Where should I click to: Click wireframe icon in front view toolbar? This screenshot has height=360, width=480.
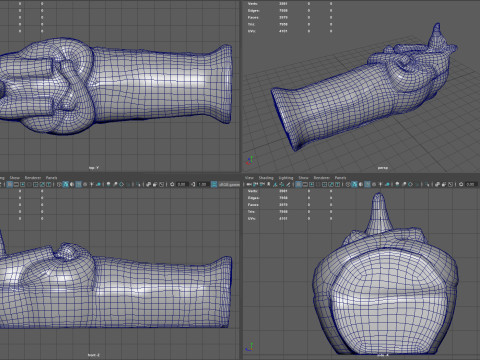tap(58, 184)
